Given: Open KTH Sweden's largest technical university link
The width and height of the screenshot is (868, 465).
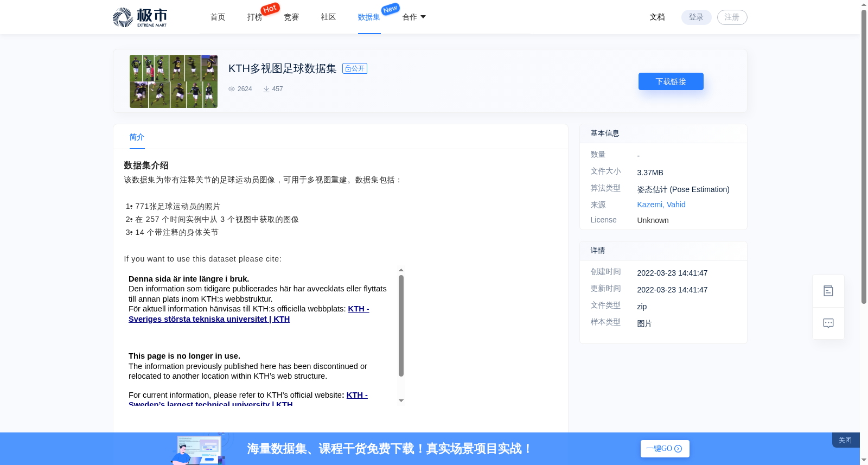Looking at the screenshot, I should pos(248,399).
